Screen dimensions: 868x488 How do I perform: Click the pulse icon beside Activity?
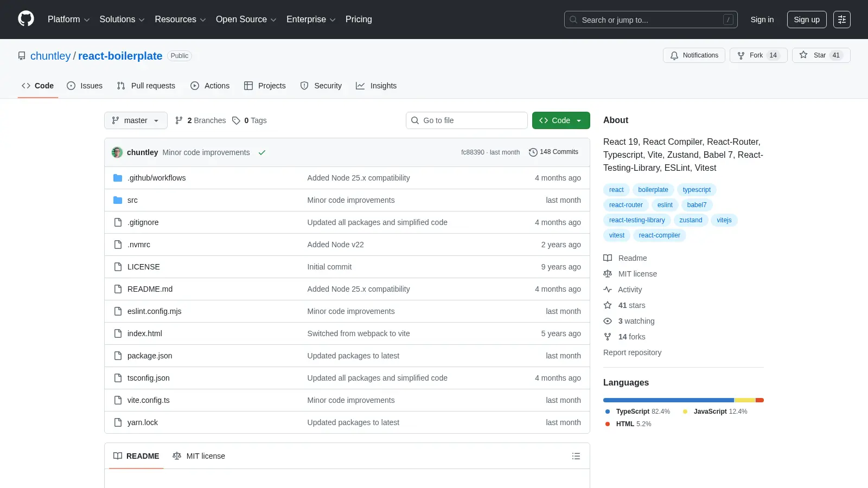point(608,290)
